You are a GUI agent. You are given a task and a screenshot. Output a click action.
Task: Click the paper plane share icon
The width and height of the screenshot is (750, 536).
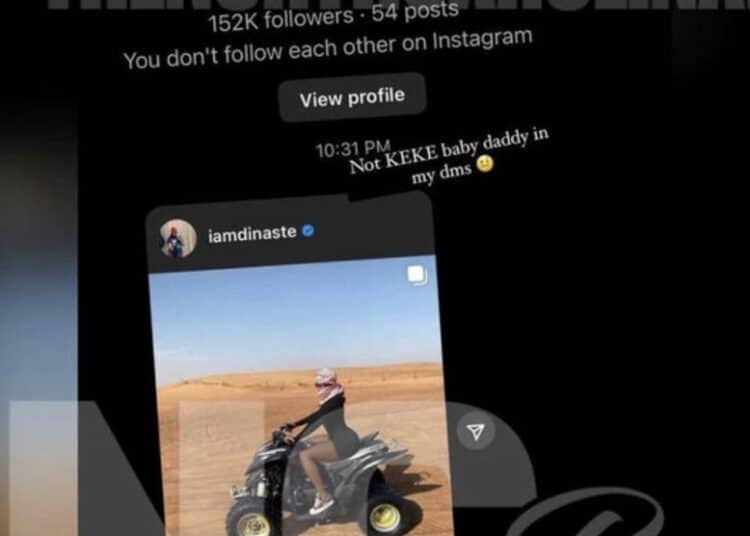point(475,432)
